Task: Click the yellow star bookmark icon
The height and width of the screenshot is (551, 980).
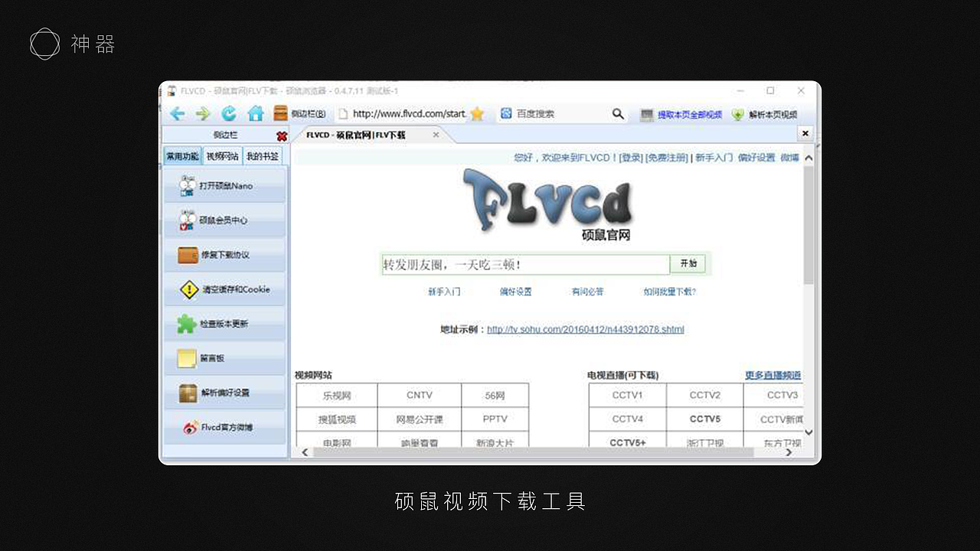Action: pos(477,114)
